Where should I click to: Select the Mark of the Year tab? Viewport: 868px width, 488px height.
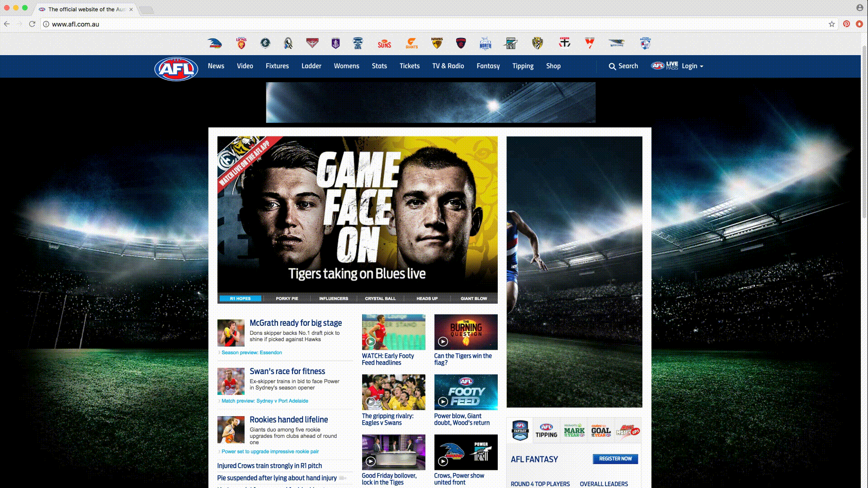coord(574,431)
